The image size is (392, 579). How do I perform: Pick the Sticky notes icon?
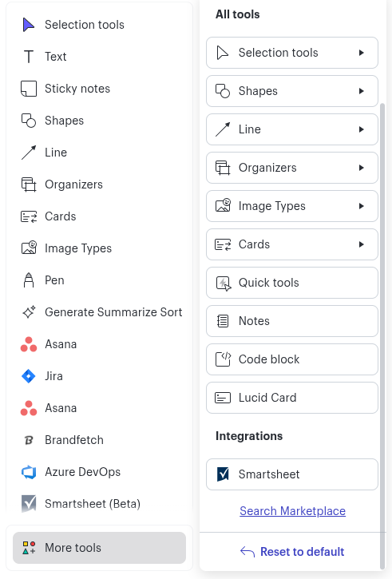click(x=29, y=89)
